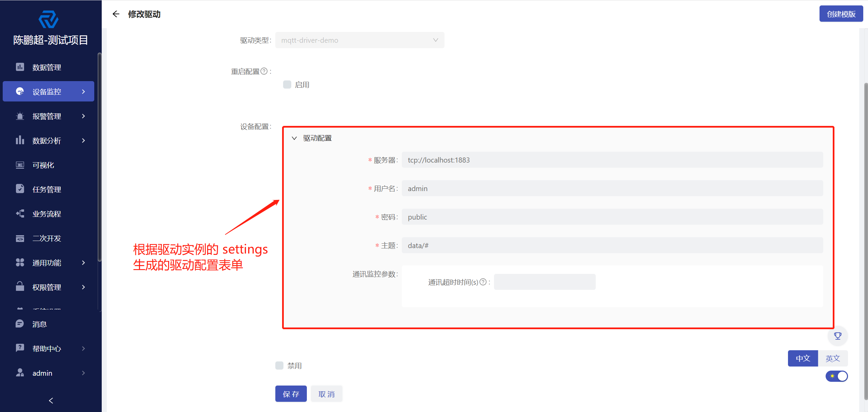
Task: Click the 主题 input field
Action: point(612,245)
